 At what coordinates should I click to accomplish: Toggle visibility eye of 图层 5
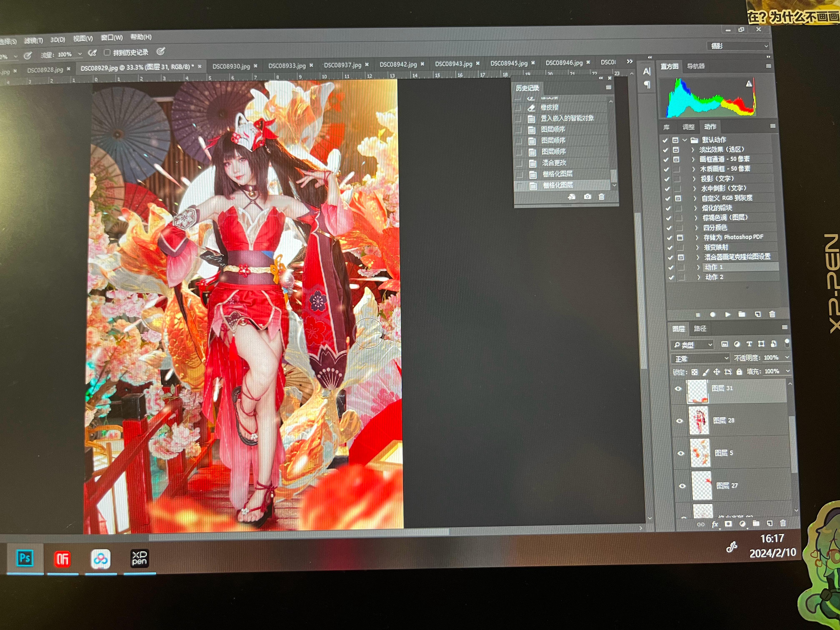pos(680,453)
